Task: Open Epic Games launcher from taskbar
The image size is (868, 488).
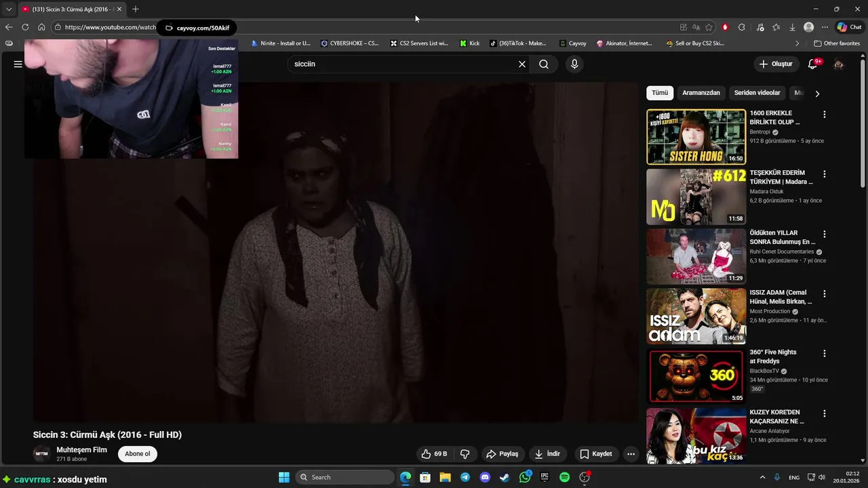Action: (545, 477)
